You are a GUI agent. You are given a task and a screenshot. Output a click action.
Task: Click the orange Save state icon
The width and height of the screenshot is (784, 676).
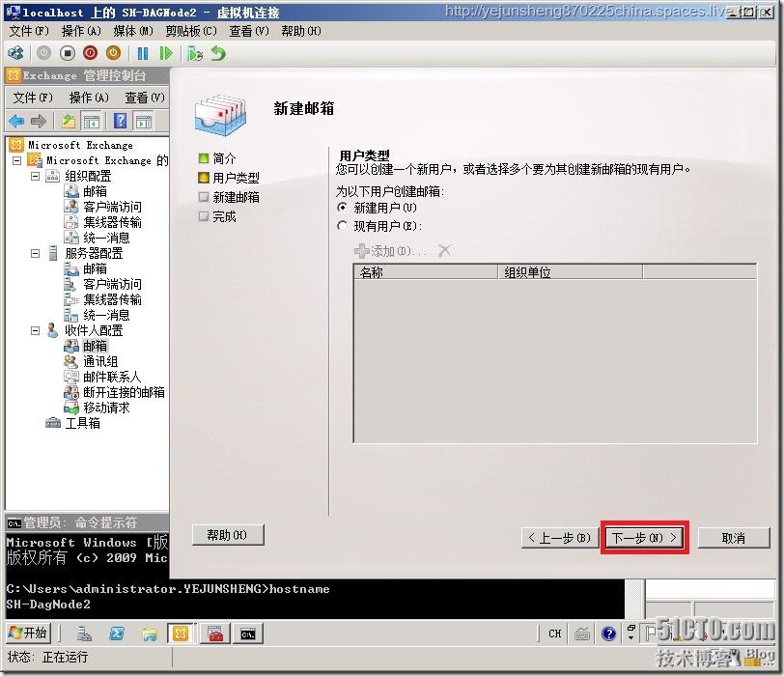click(x=114, y=53)
